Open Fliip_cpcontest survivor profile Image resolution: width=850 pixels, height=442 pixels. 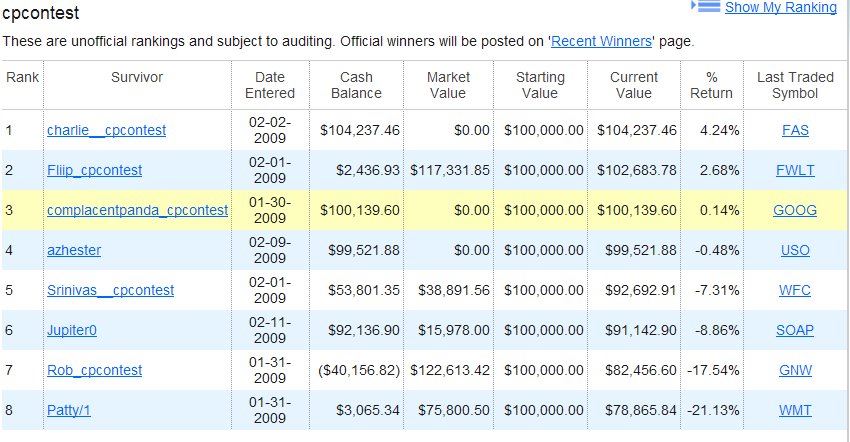(94, 170)
